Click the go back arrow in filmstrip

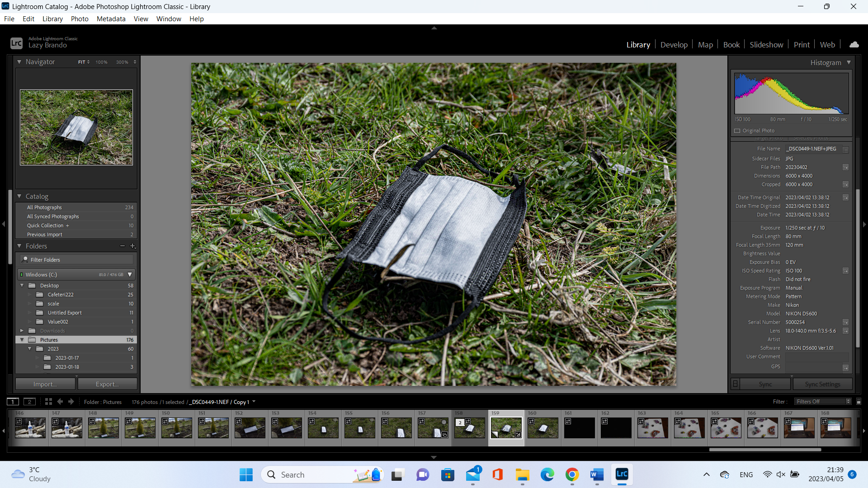60,402
